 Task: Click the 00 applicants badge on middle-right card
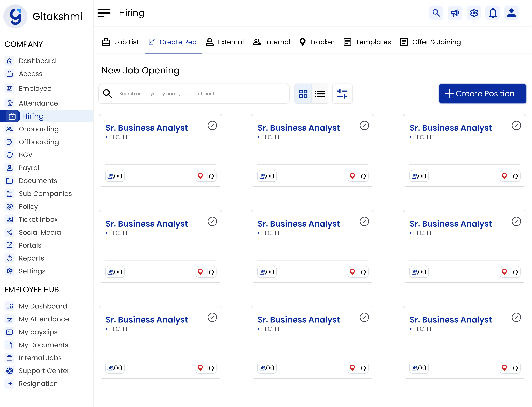[x=419, y=272]
